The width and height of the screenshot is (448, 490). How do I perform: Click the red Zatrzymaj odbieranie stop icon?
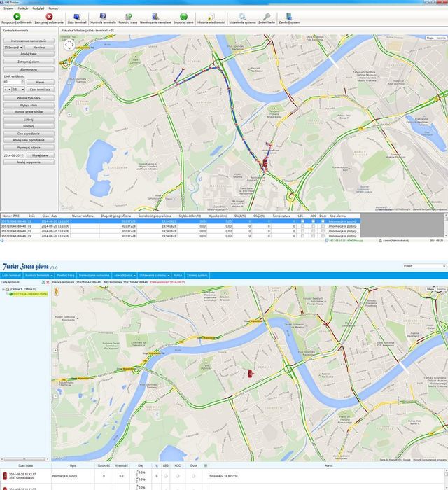click(49, 16)
